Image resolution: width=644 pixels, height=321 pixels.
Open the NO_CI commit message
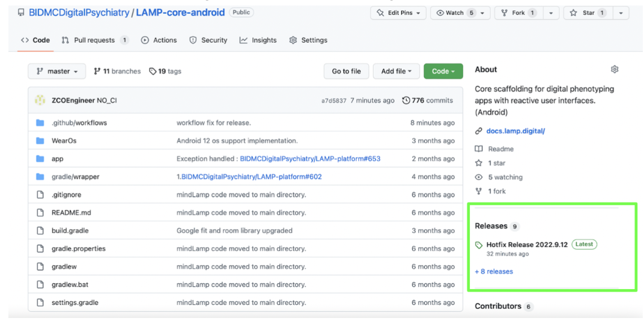[x=107, y=100]
